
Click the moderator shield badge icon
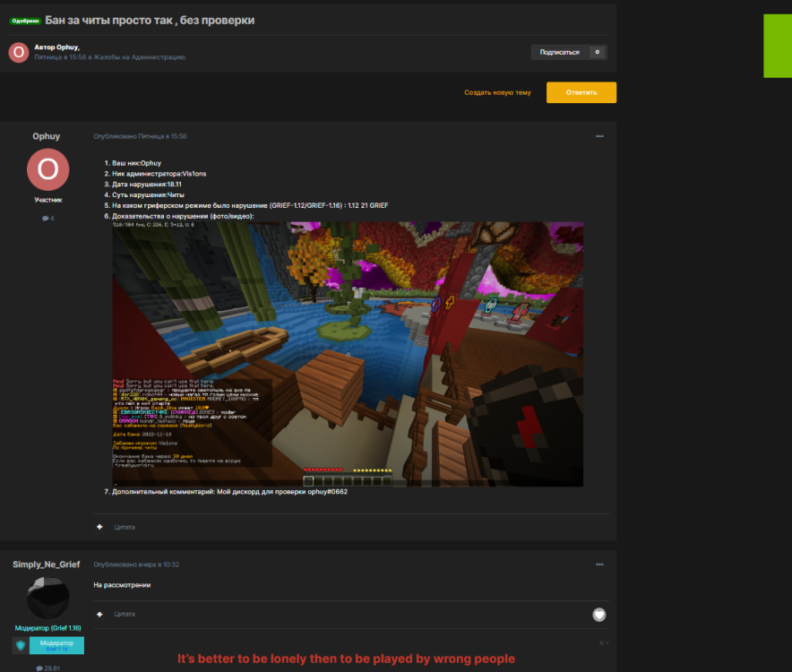21,645
